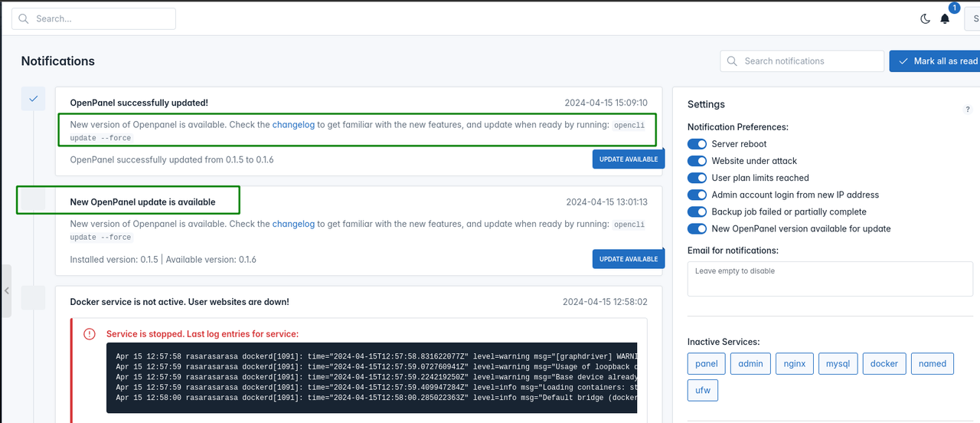Open the changelog link in the first notification
The height and width of the screenshot is (423, 980).
tap(293, 124)
